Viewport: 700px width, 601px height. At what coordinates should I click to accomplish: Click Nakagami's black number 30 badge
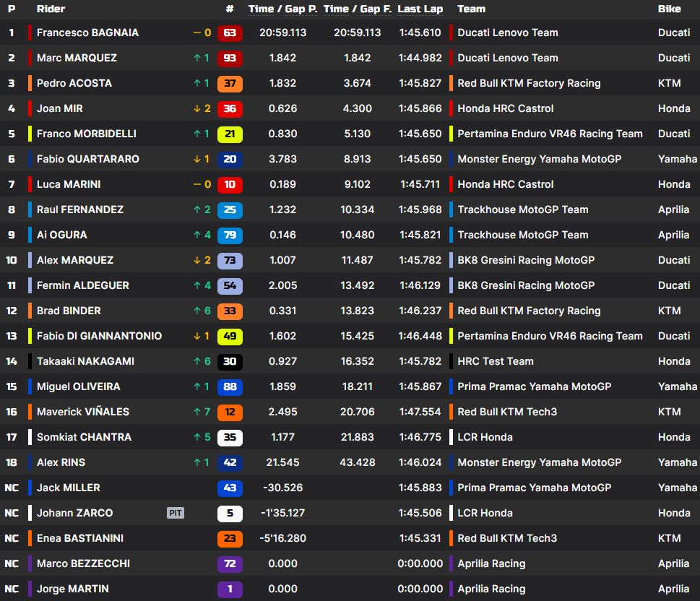tap(230, 362)
